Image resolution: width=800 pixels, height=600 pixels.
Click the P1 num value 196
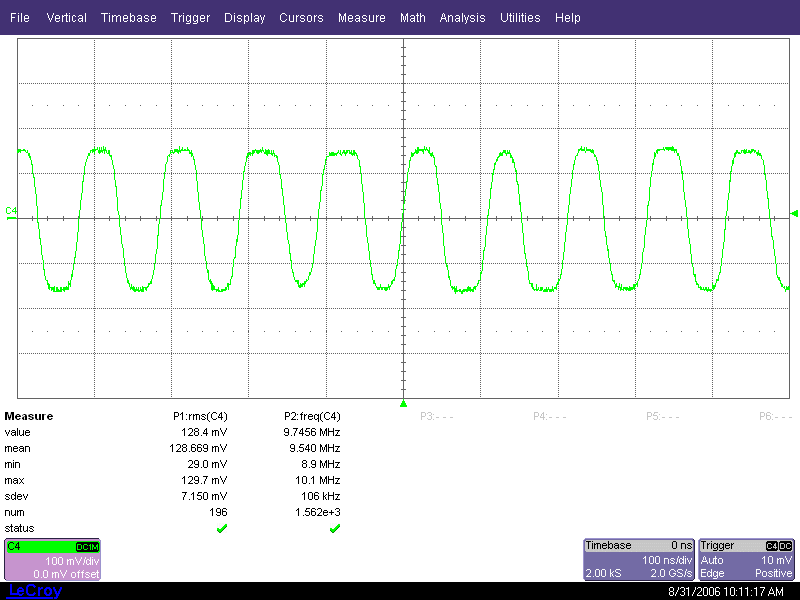(x=218, y=512)
